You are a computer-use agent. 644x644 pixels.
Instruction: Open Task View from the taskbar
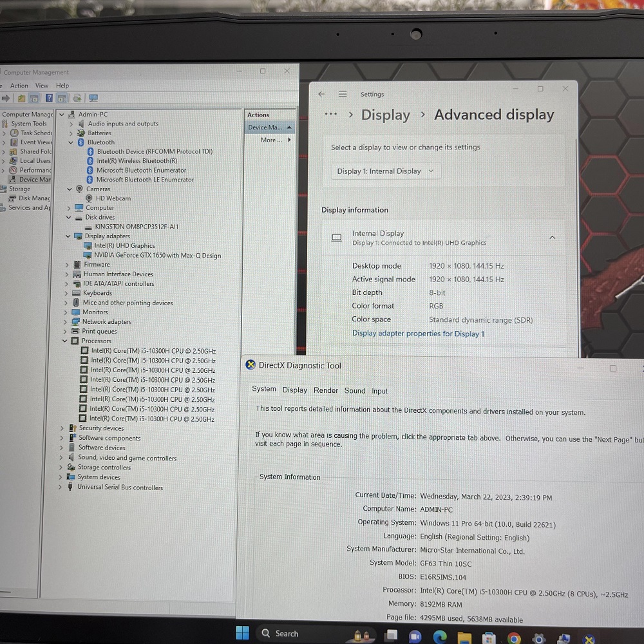(x=392, y=636)
